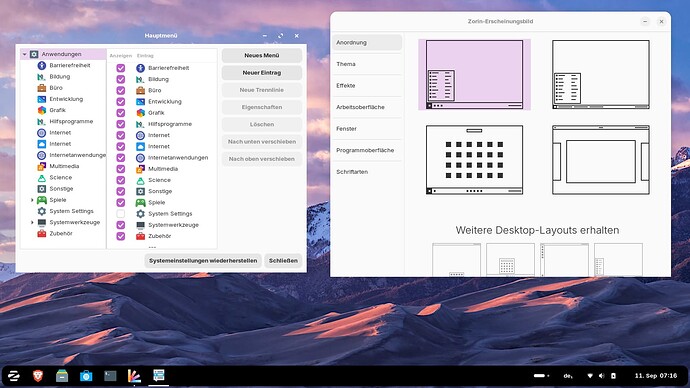Switch to the Thema tab
The image size is (690, 388).
point(367,64)
